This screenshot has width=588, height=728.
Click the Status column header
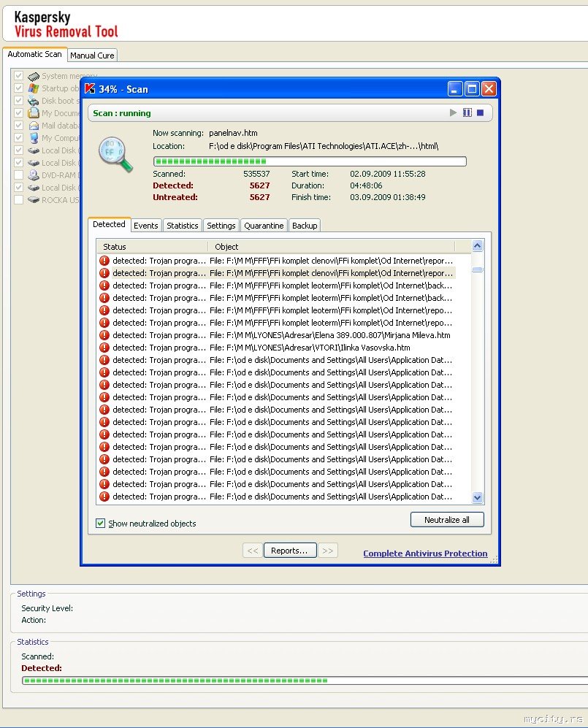152,247
